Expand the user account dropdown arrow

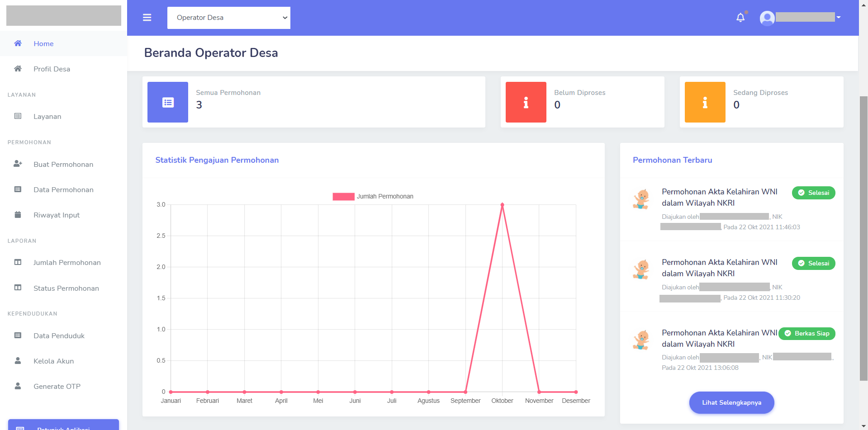coord(838,18)
